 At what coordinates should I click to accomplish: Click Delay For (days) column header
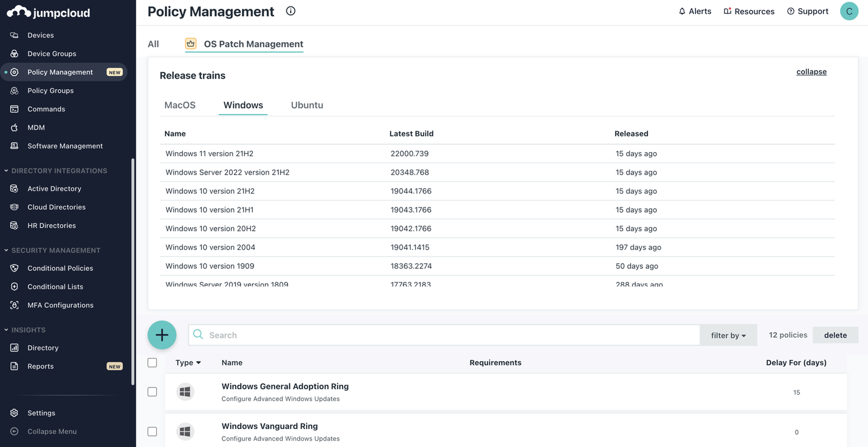[796, 363]
